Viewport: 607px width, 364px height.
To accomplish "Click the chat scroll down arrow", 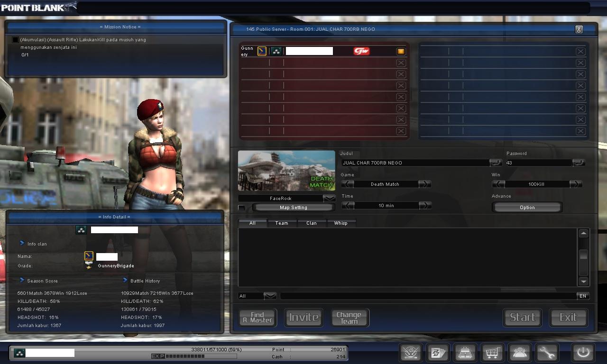I will pos(583,282).
